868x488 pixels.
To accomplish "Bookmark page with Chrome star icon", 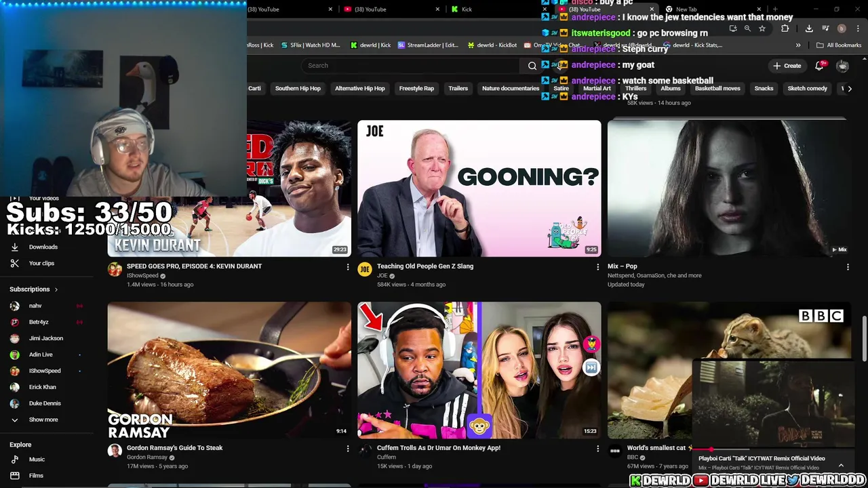I will pyautogui.click(x=762, y=28).
